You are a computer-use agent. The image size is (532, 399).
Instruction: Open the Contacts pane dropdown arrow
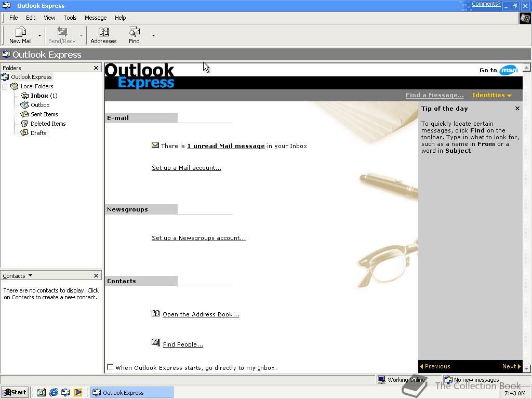click(x=30, y=275)
